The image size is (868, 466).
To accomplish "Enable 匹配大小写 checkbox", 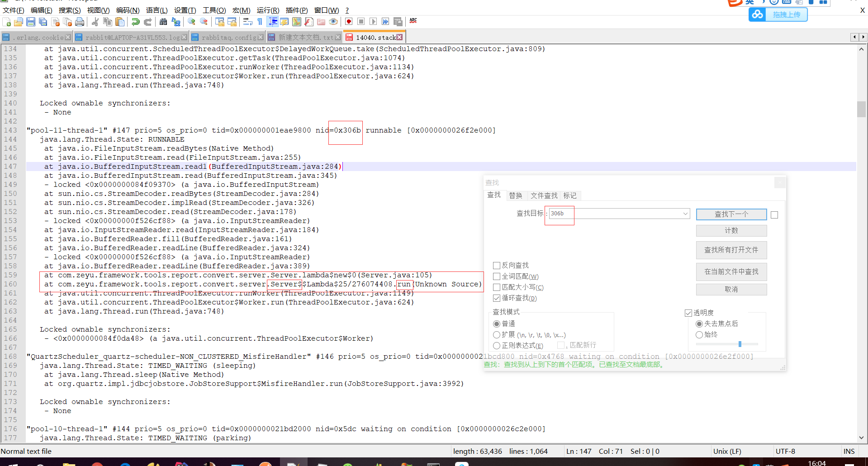I will pos(497,287).
